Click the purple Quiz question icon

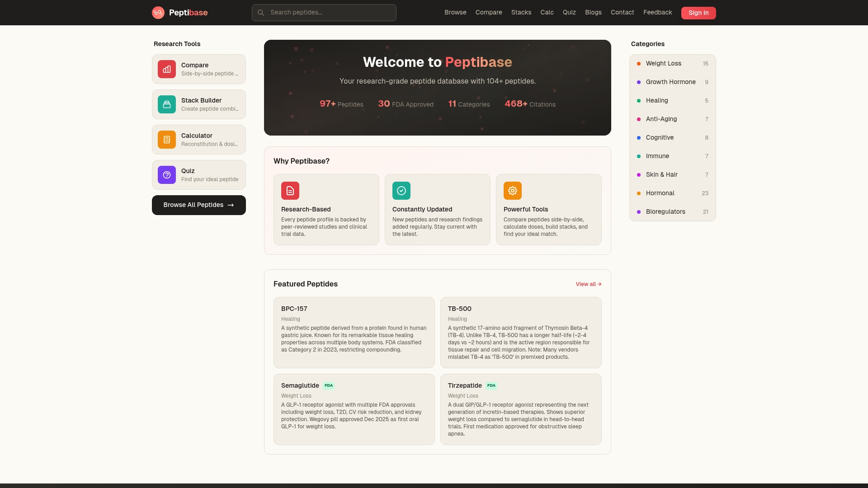click(167, 175)
